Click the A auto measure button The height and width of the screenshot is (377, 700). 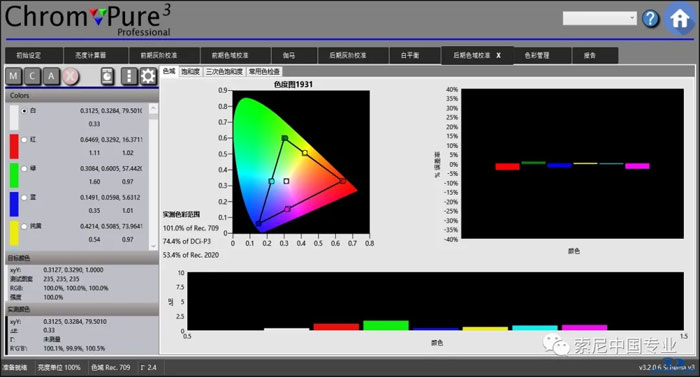pos(51,76)
